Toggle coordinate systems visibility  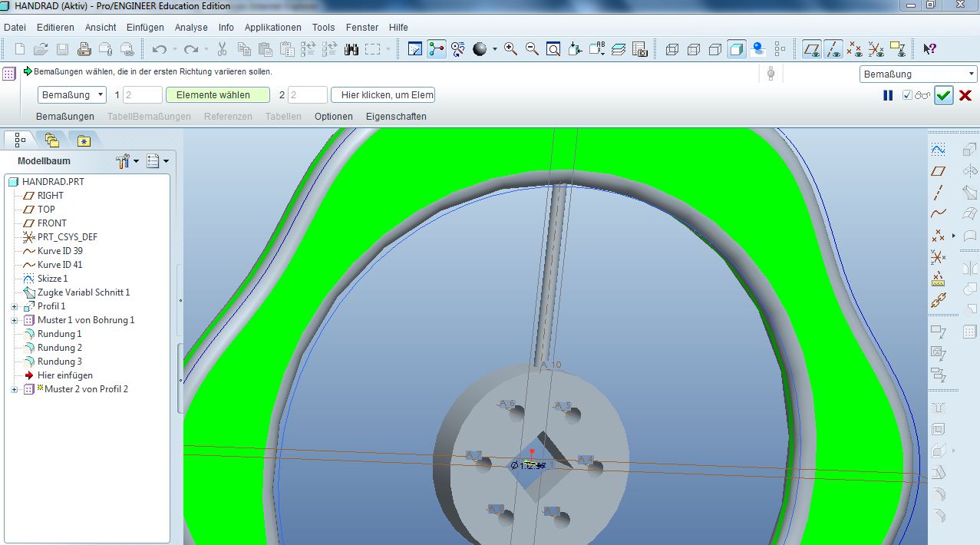(876, 49)
